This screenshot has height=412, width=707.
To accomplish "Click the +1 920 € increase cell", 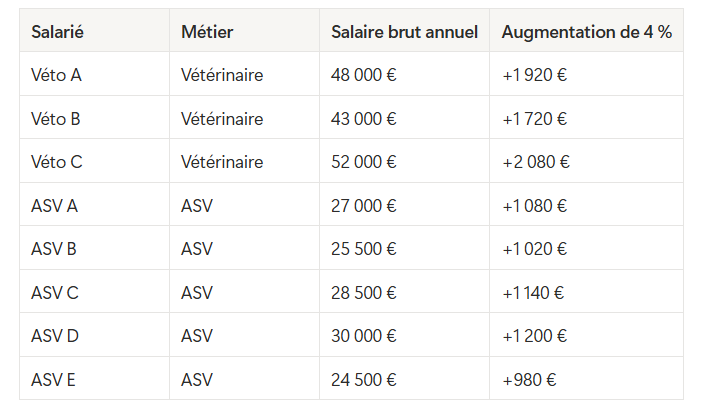I will tap(587, 74).
